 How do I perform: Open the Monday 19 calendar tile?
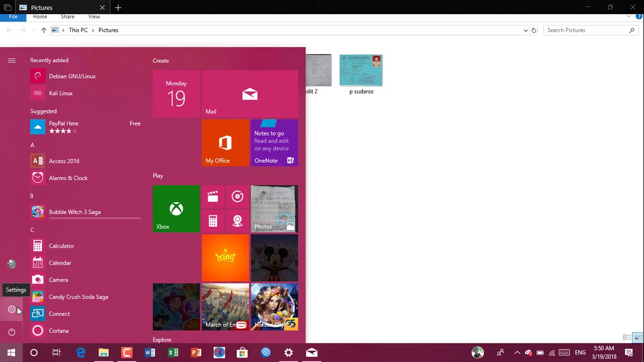coord(176,94)
